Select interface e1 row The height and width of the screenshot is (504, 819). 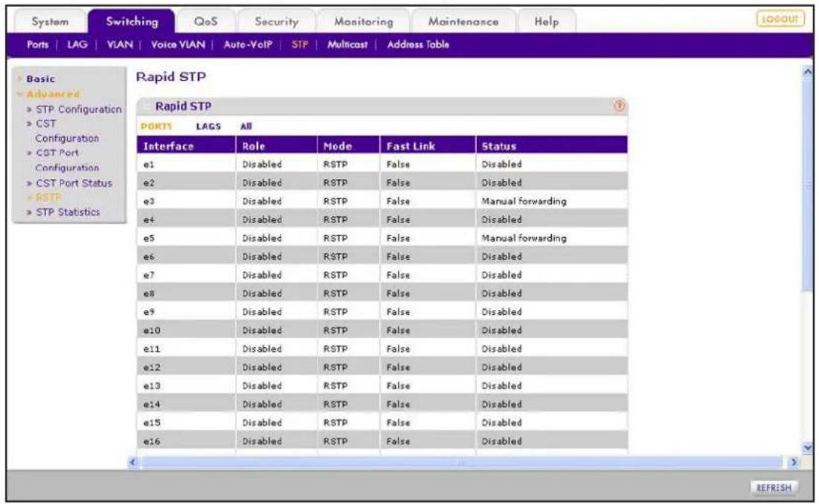382,164
